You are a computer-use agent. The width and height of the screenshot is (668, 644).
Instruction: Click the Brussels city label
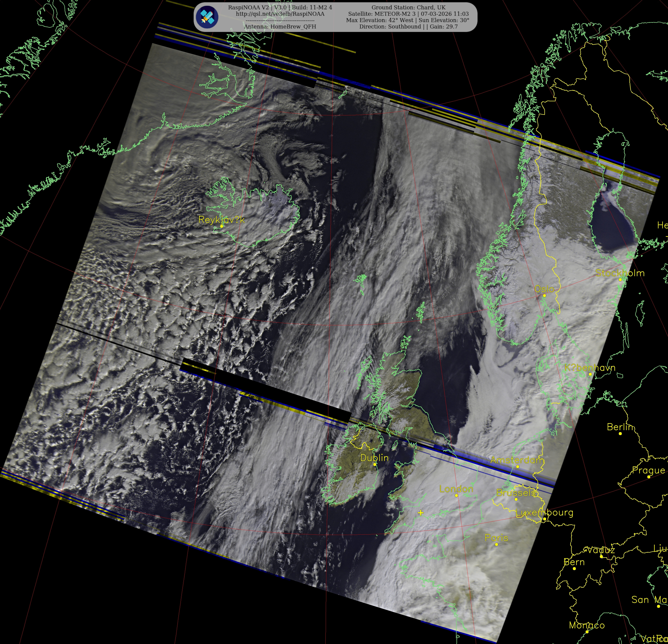click(x=516, y=493)
